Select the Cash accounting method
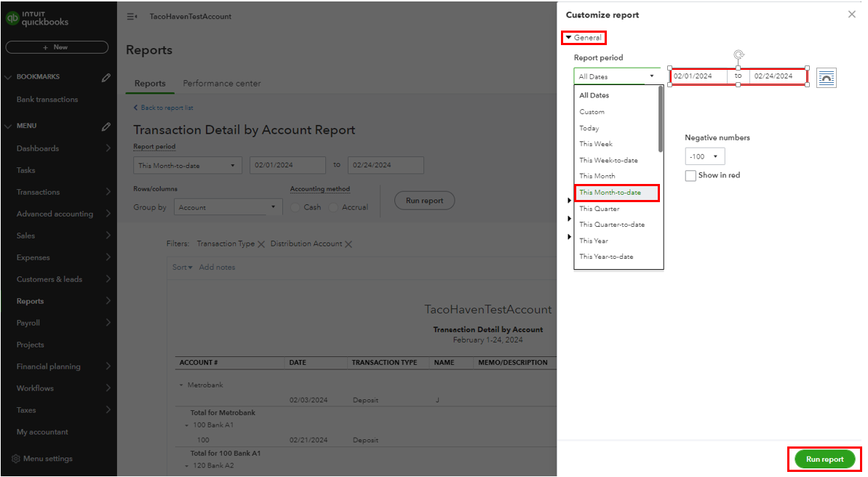This screenshot has width=868, height=477. click(295, 207)
